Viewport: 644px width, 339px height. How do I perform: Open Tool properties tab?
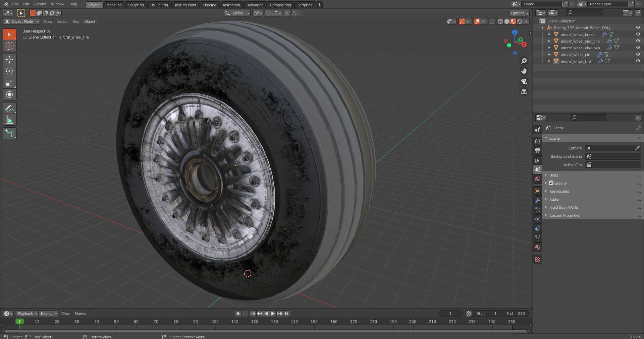tap(538, 129)
